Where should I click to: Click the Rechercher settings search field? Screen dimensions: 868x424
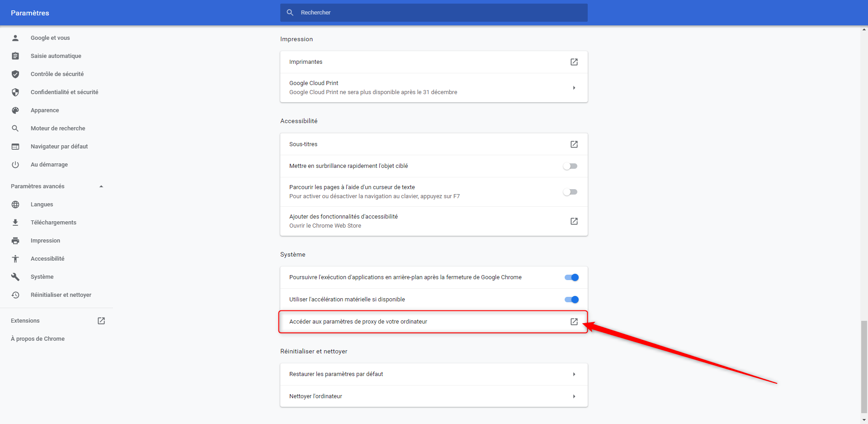point(434,13)
